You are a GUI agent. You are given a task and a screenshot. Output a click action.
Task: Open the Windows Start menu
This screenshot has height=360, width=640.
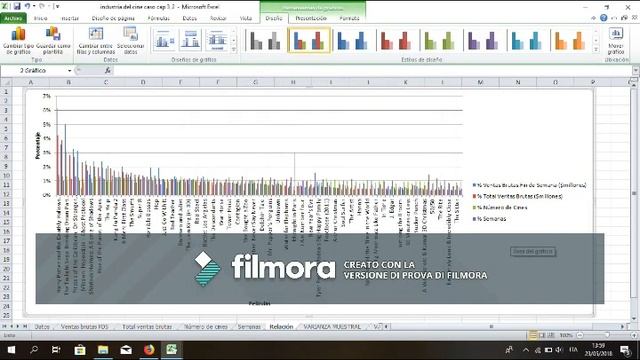(x=11, y=350)
